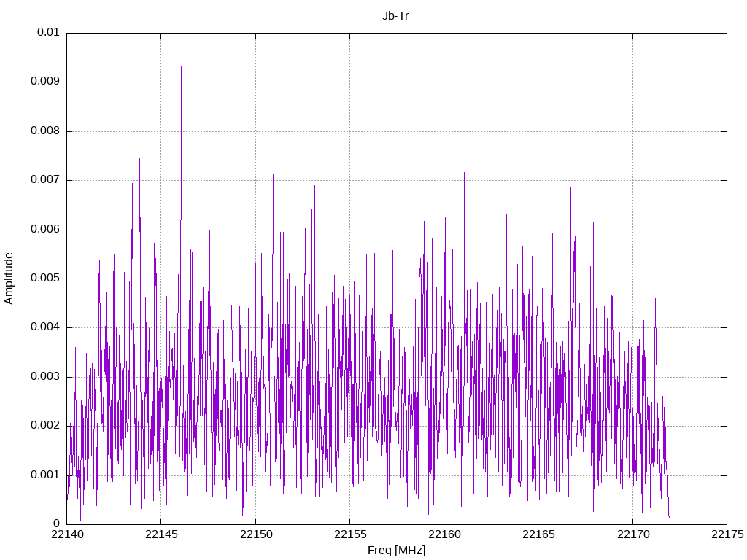Click the y-axis tick label 0.009
747x560 pixels.
pyautogui.click(x=45, y=82)
